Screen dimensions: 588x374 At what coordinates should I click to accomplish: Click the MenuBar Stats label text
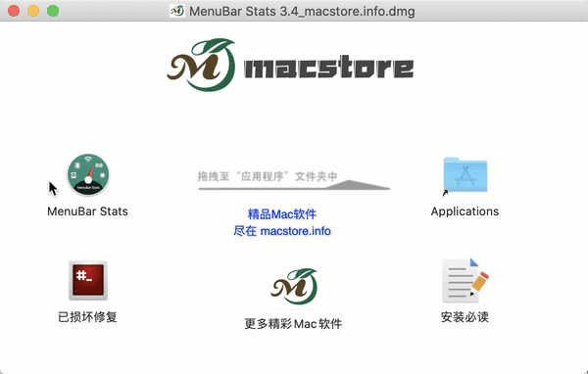pyautogui.click(x=87, y=211)
